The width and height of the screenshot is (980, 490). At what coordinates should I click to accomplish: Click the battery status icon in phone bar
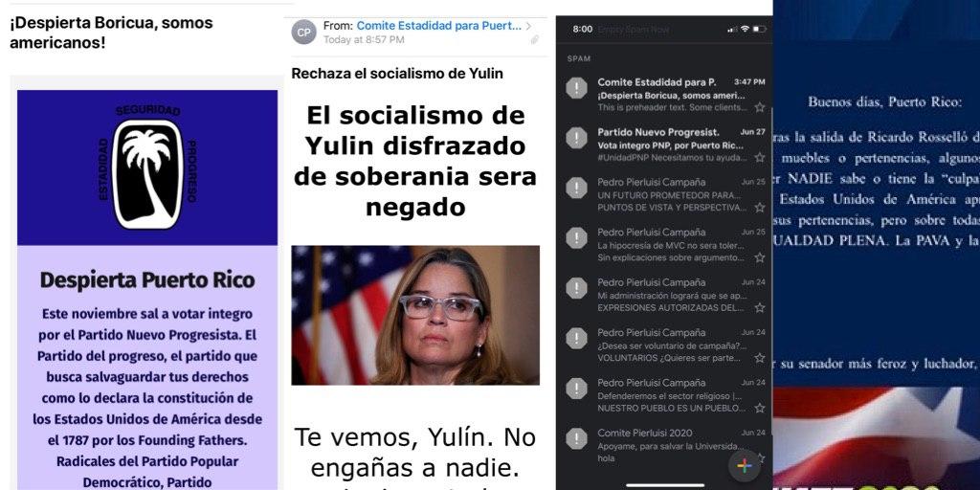pos(759,30)
